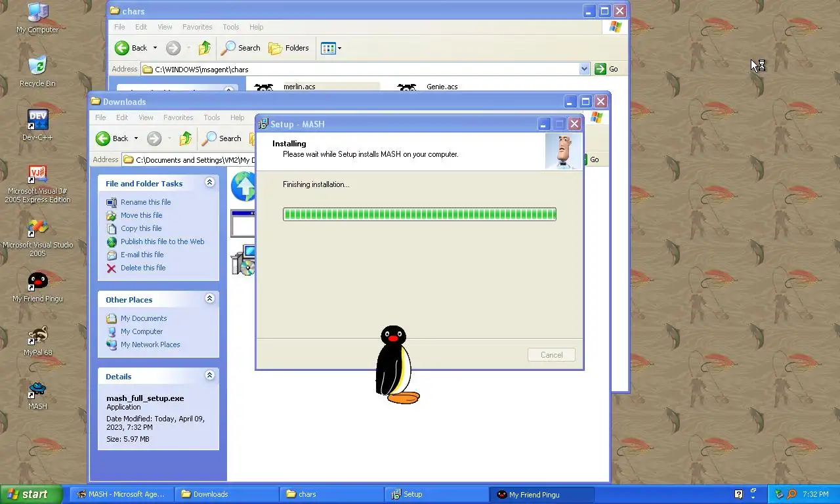840x504 pixels.
Task: Select the Dev-C++ desktop shortcut
Action: [x=37, y=125]
